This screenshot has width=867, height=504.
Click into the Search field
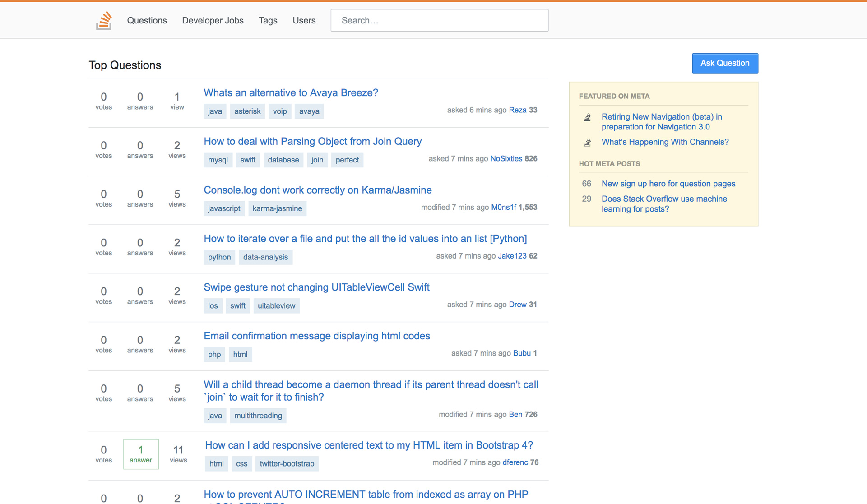point(439,20)
